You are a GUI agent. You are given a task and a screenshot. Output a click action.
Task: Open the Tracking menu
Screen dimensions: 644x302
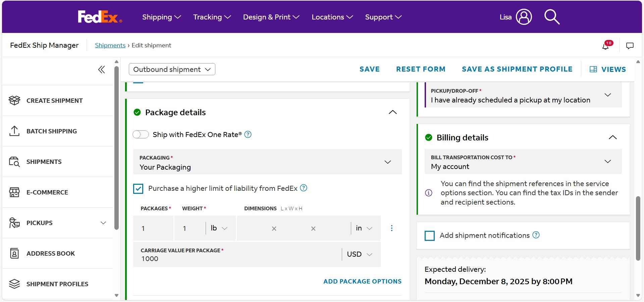point(212,17)
